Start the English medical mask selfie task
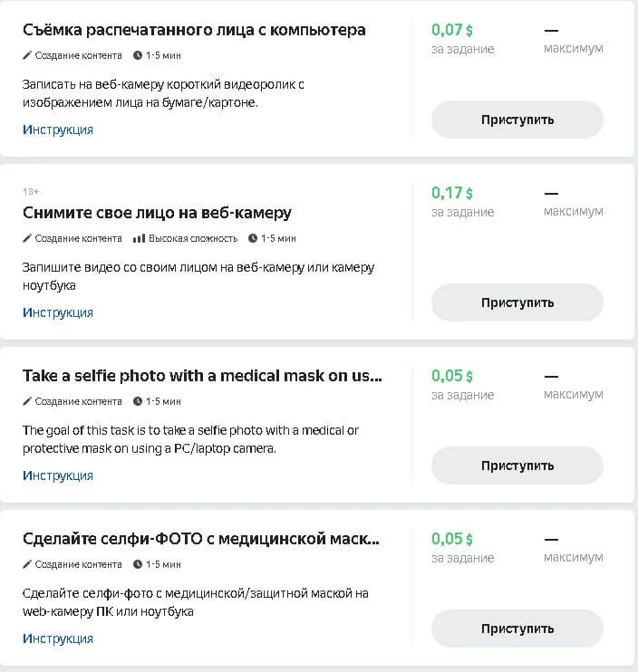The image size is (638, 672). click(x=517, y=466)
